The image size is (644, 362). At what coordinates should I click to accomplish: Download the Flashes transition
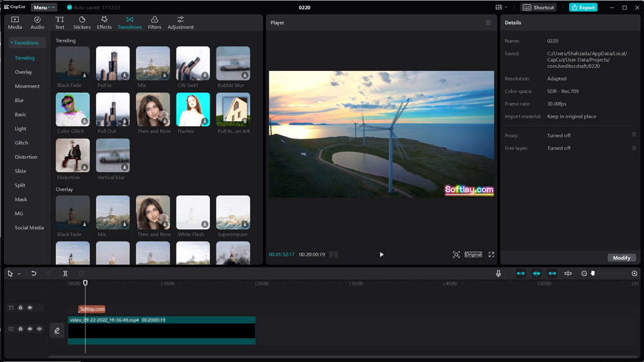pyautogui.click(x=205, y=121)
